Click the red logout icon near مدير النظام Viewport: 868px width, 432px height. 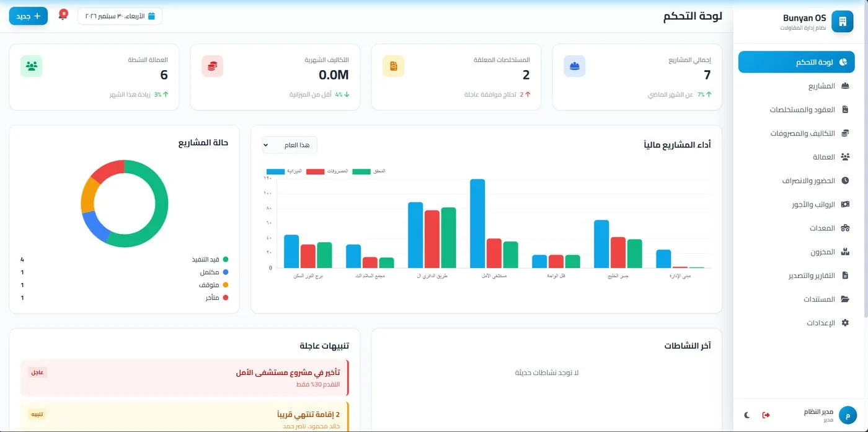tap(766, 415)
